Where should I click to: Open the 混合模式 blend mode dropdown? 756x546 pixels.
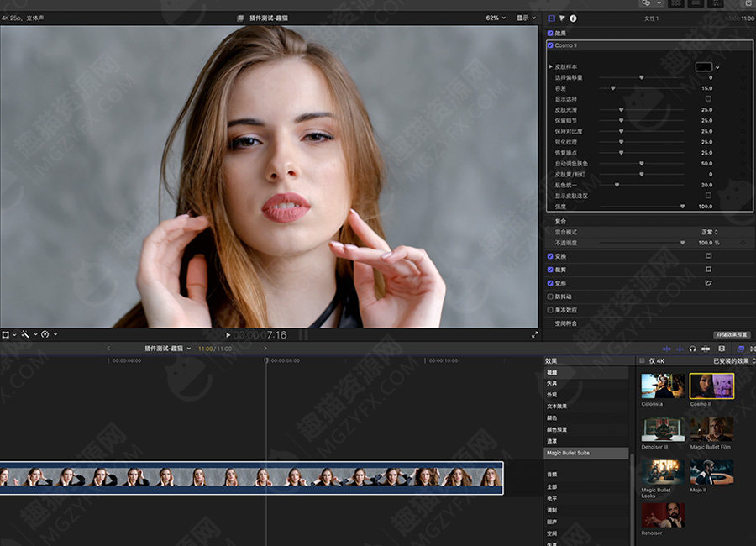(708, 232)
